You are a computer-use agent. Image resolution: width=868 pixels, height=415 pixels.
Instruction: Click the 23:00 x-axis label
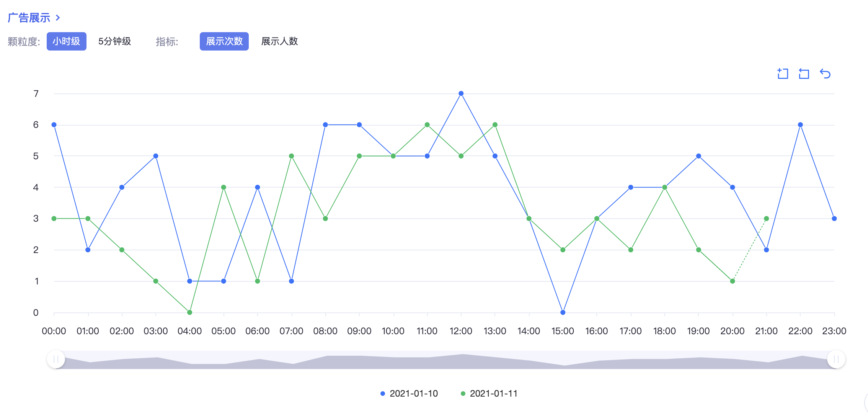(834, 331)
